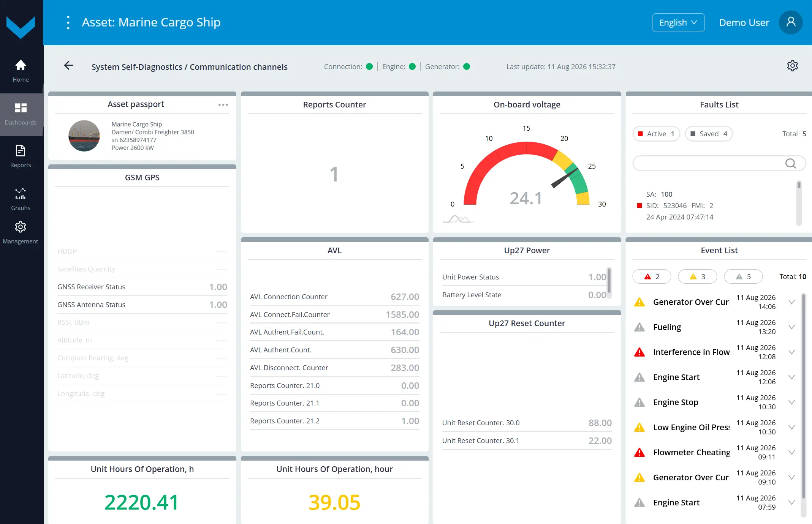Click the cargo ship thumbnail image
The image size is (812, 524).
point(84,136)
